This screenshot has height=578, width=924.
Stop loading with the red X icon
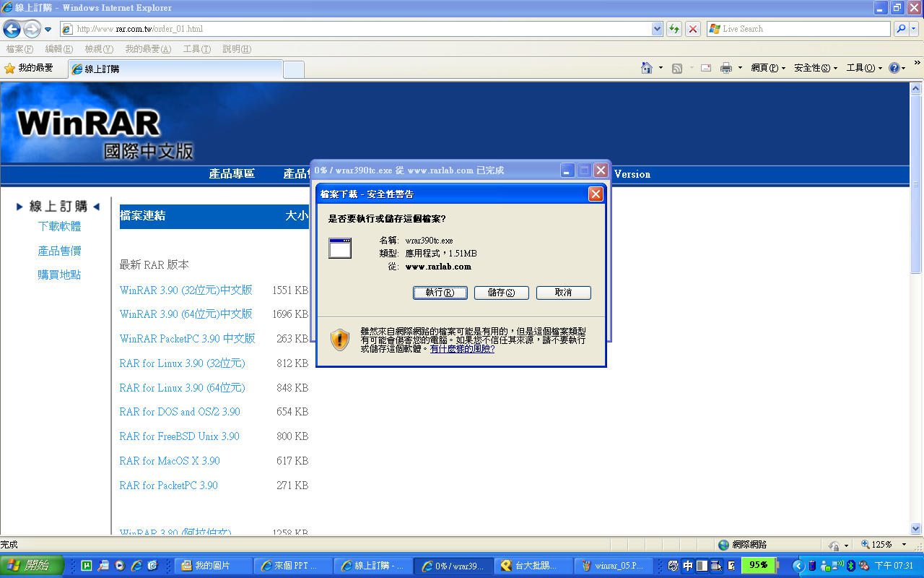(693, 29)
